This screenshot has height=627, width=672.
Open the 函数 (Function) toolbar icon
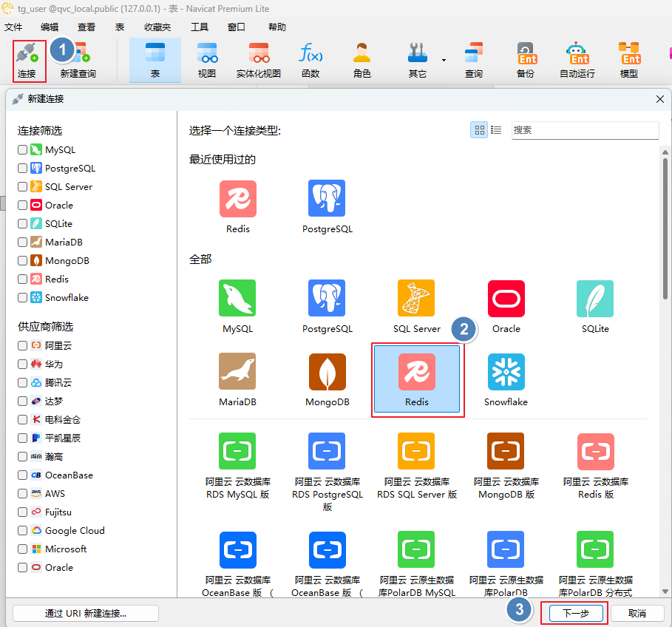click(x=310, y=61)
